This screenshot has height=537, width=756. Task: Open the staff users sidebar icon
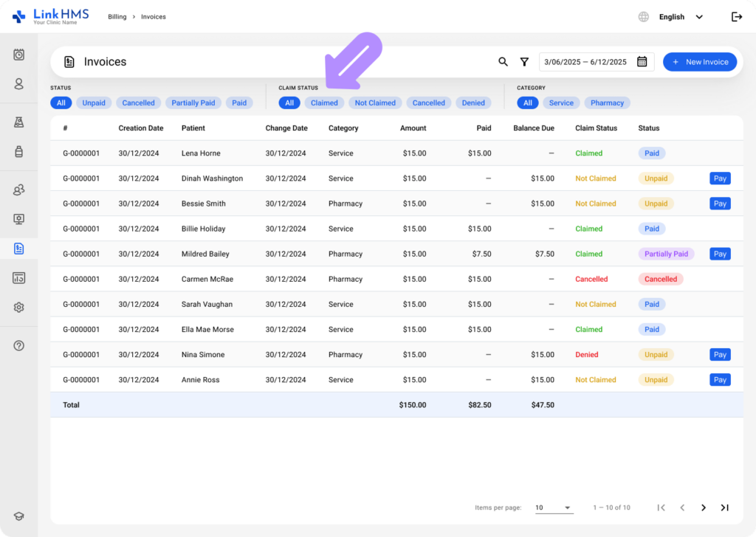[18, 190]
